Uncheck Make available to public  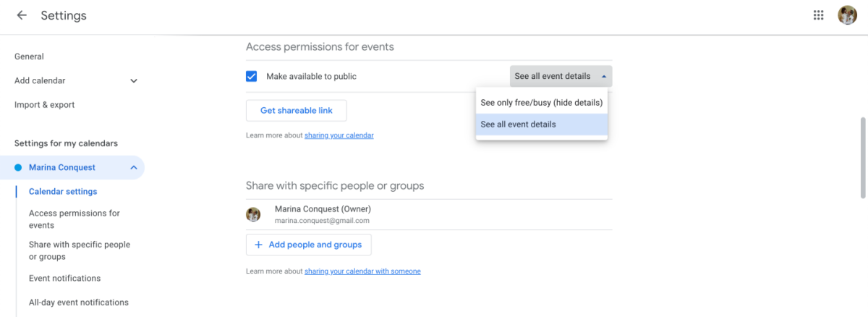[x=252, y=76]
